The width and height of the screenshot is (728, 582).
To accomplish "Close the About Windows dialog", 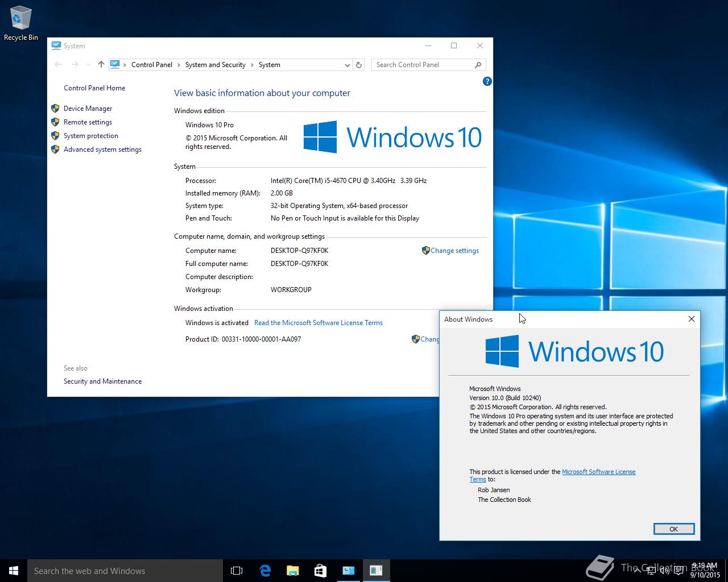I will [692, 319].
